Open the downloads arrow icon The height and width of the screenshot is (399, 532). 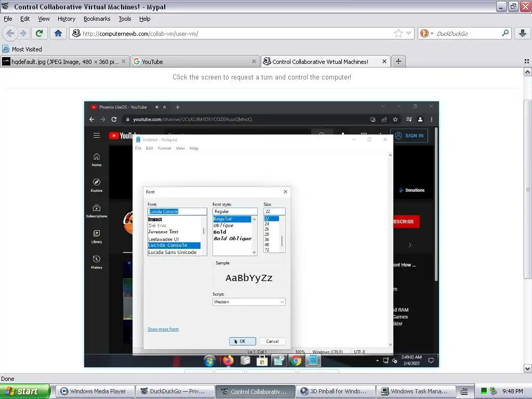click(523, 33)
